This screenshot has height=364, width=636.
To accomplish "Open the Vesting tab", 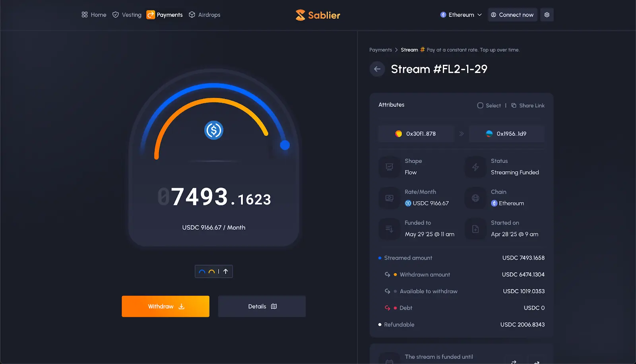I will coord(127,15).
